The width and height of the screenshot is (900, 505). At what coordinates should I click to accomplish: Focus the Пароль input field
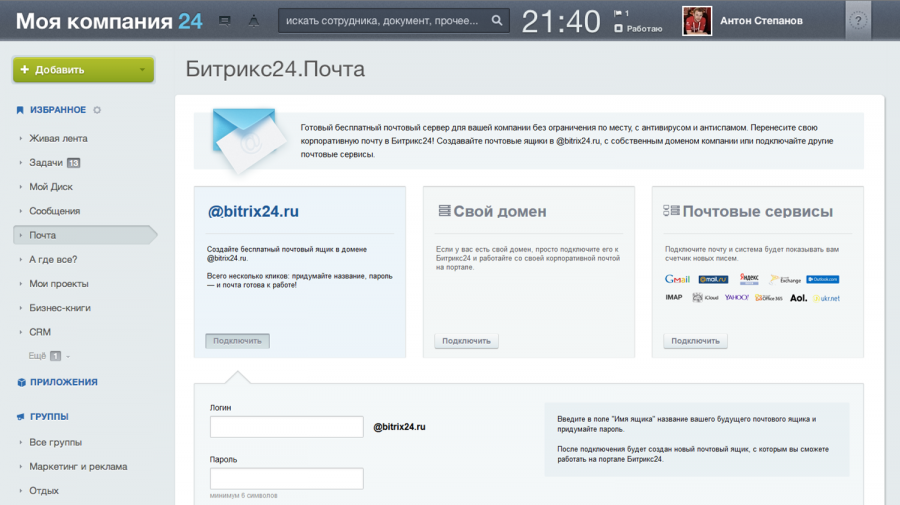(x=286, y=479)
